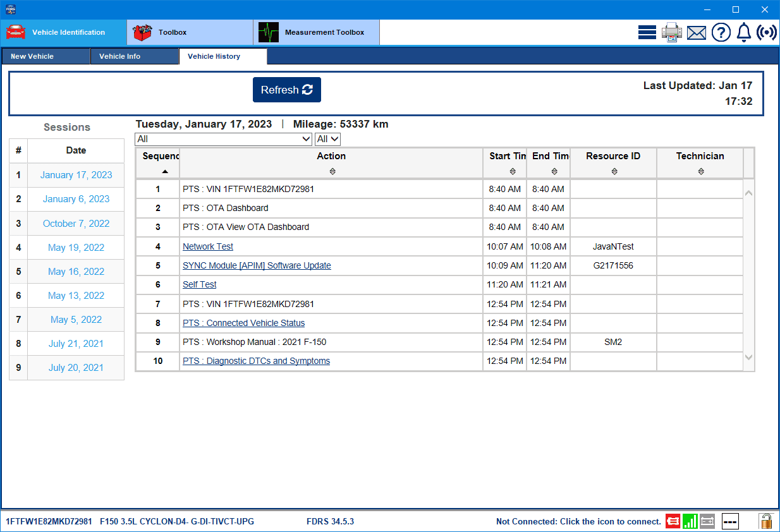Open the small All filter dropdown
This screenshot has width=780, height=532.
327,139
